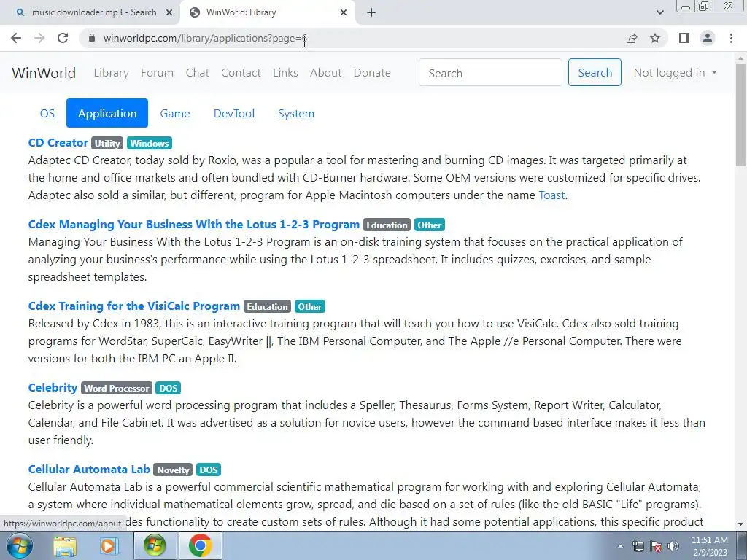Screen dimensions: 747x560
Task: Share this page using the share icon
Action: coord(632,38)
